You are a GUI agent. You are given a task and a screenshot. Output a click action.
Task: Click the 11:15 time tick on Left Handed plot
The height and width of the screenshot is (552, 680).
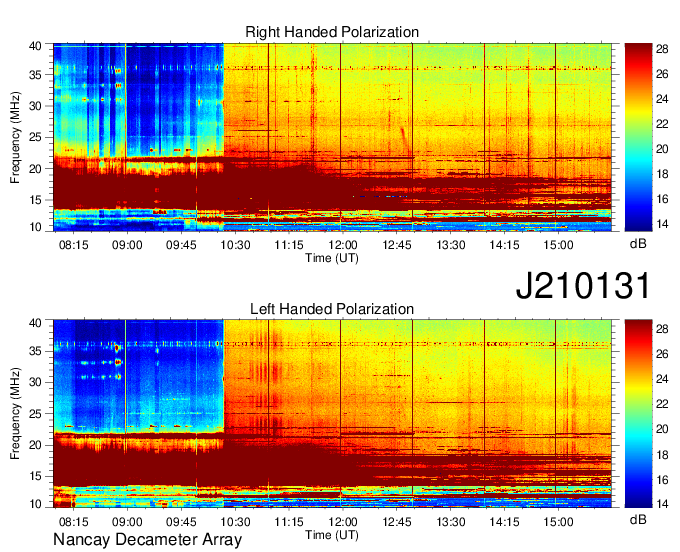(289, 522)
